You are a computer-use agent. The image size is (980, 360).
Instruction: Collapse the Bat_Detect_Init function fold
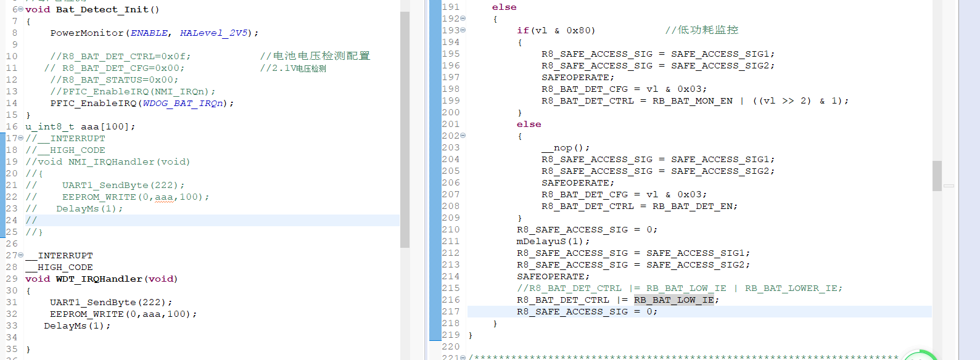21,9
